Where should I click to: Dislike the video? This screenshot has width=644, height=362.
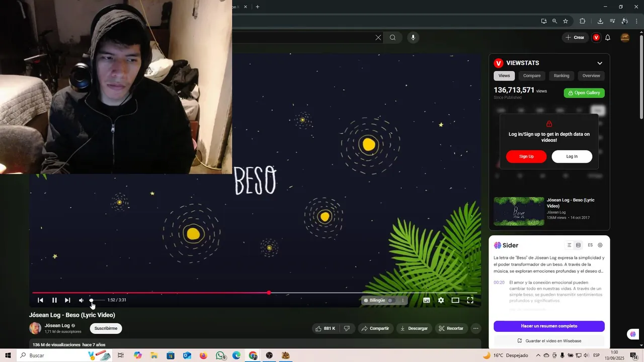click(347, 328)
